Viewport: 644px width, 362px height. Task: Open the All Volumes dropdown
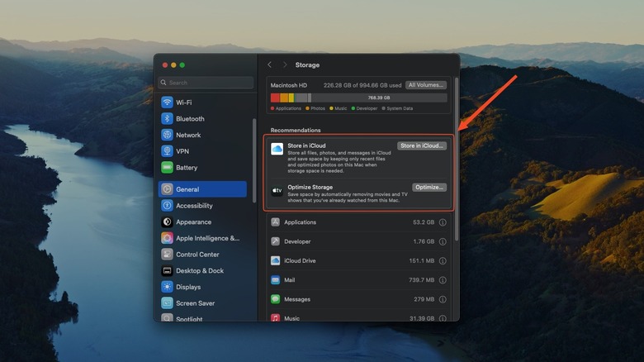click(x=426, y=84)
